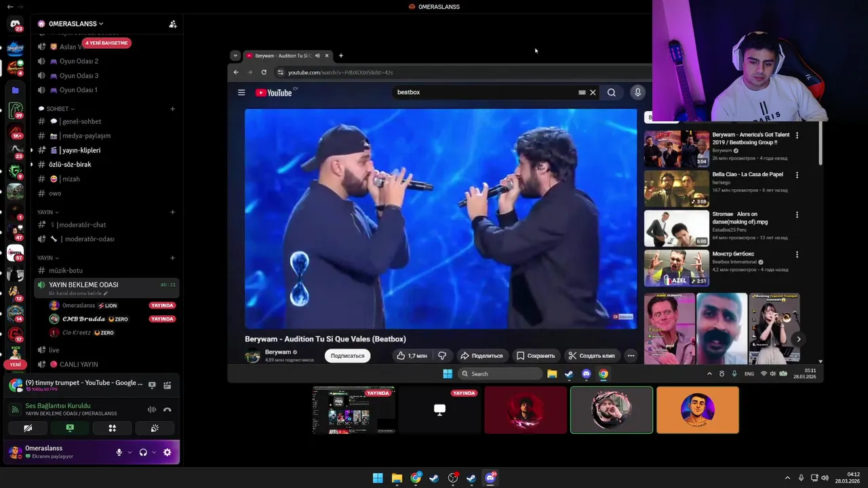Collapse the YAYIN category above müzik-botu
This screenshot has width=868, height=488.
click(47, 258)
